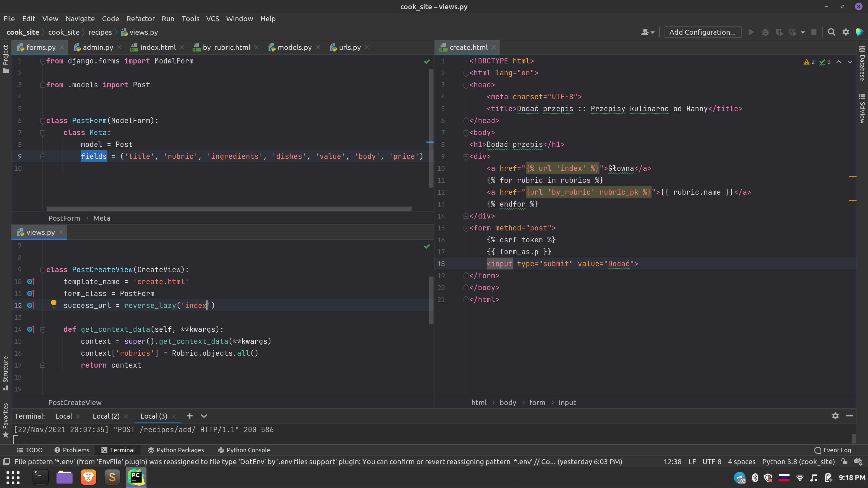This screenshot has width=868, height=488.
Task: Open Database tool window sidebar
Action: pyautogui.click(x=862, y=63)
